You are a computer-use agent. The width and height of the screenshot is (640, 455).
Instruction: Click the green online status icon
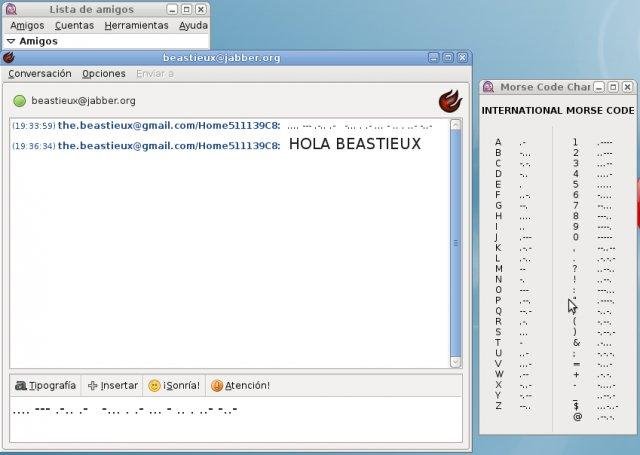point(20,101)
